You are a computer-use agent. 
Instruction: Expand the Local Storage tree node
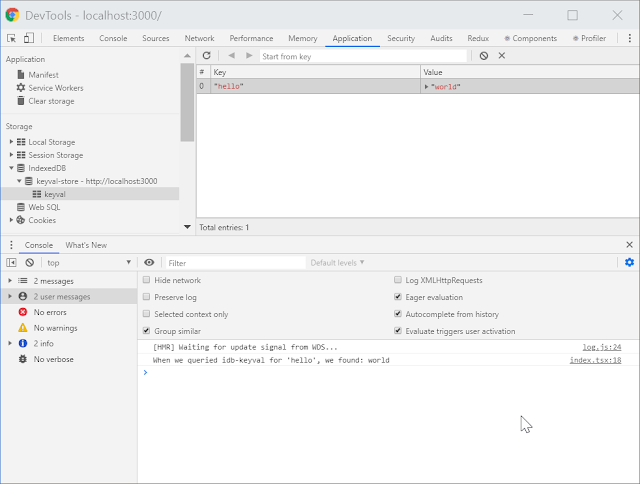pyautogui.click(x=11, y=142)
